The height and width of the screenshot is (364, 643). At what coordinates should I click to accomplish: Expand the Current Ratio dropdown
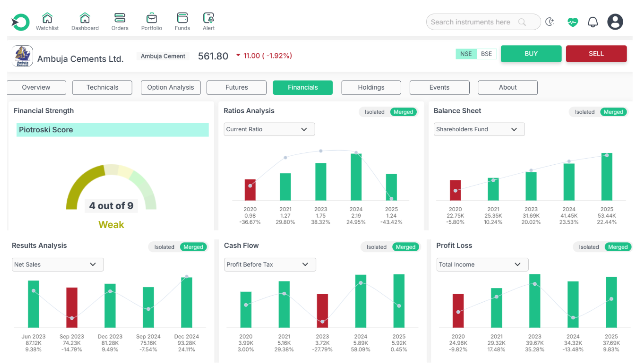click(269, 129)
